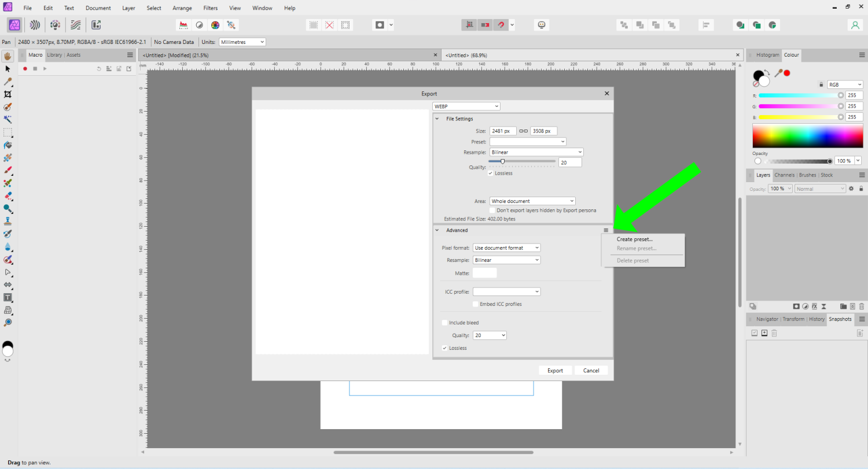Viewport: 868px width, 469px height.
Task: Select the Move tool arrow
Action: [8, 69]
